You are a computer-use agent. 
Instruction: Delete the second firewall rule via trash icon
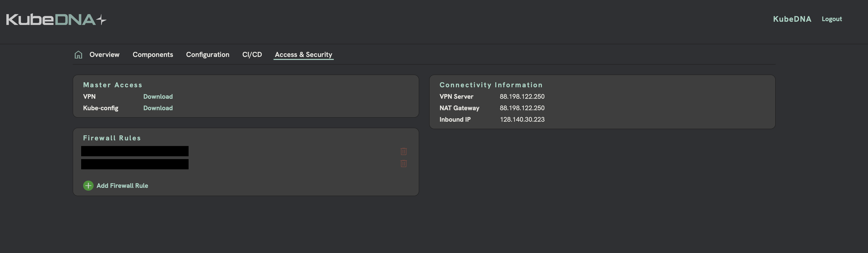coord(403,164)
